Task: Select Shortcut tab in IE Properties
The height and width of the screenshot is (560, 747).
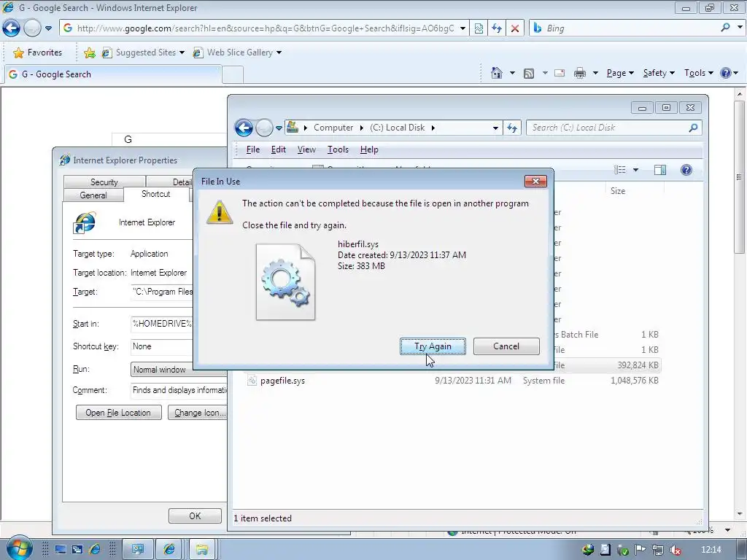Action: [156, 194]
